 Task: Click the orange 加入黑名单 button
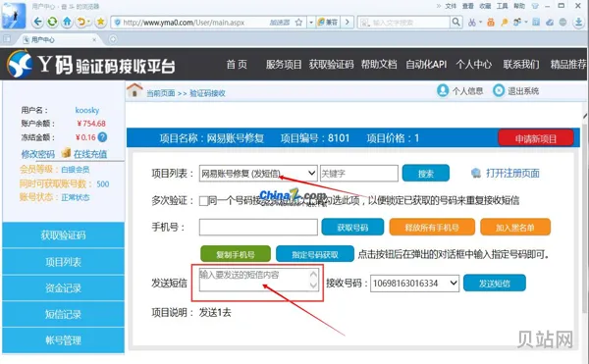[x=515, y=227]
